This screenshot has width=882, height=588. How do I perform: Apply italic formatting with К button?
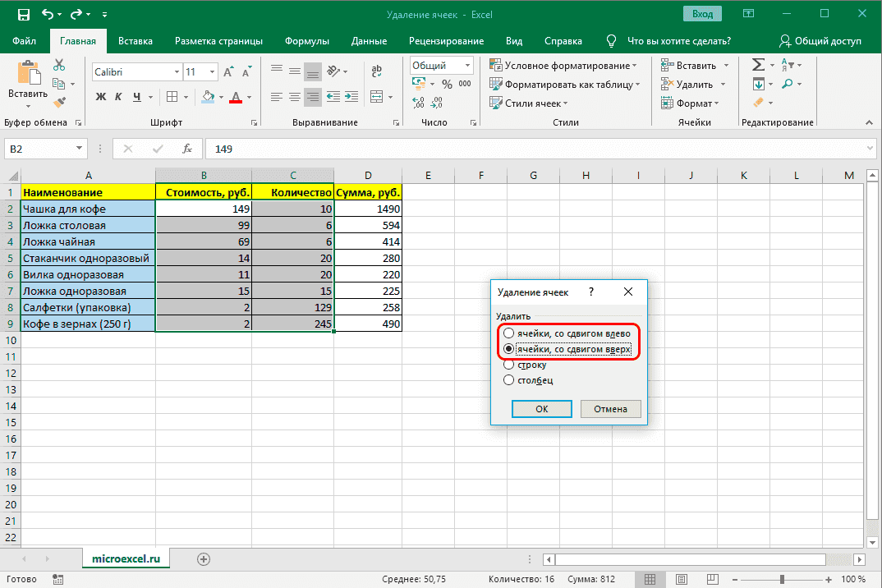click(x=119, y=98)
